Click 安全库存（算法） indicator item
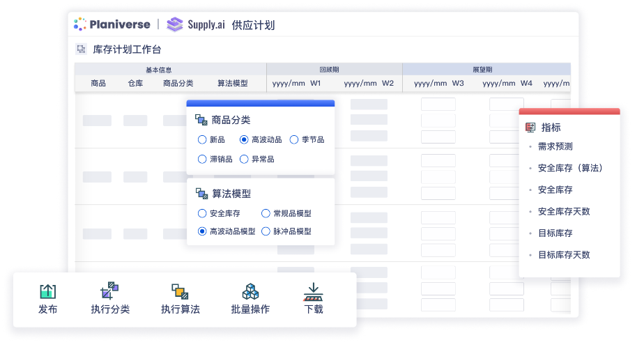The width and height of the screenshot is (644, 347). (570, 168)
